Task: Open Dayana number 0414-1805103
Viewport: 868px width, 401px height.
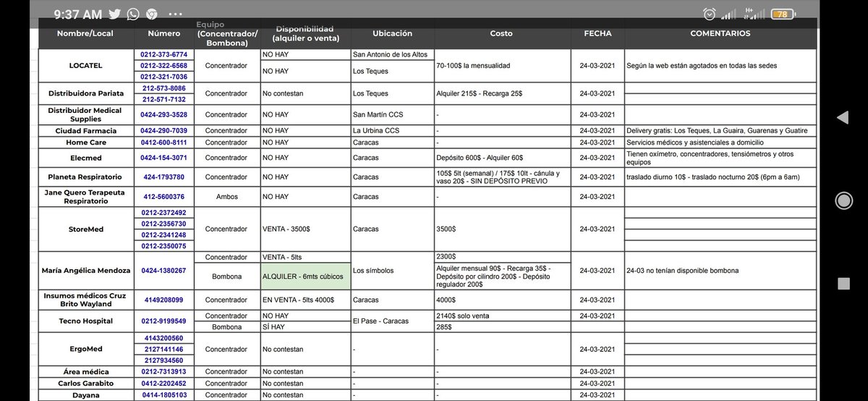Action: pyautogui.click(x=163, y=395)
